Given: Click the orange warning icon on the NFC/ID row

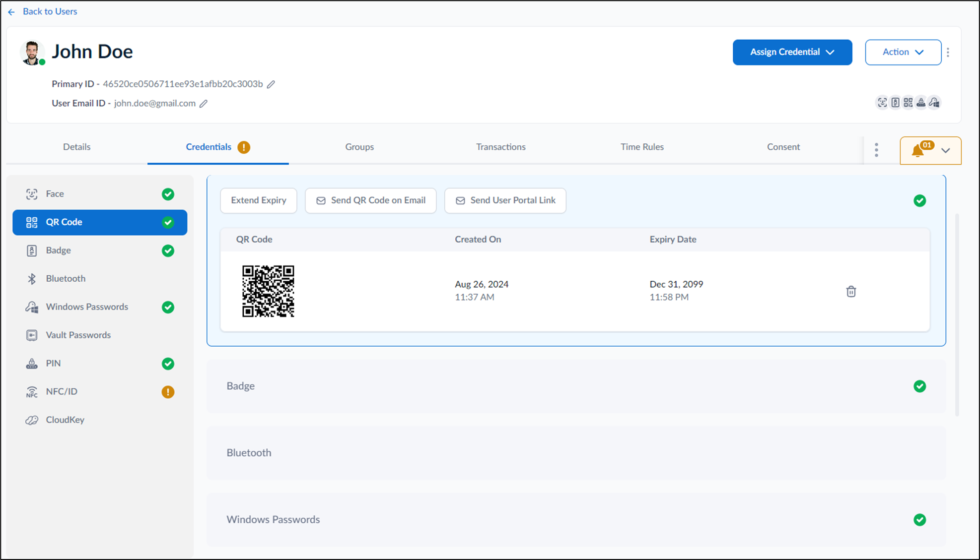Looking at the screenshot, I should [x=168, y=392].
